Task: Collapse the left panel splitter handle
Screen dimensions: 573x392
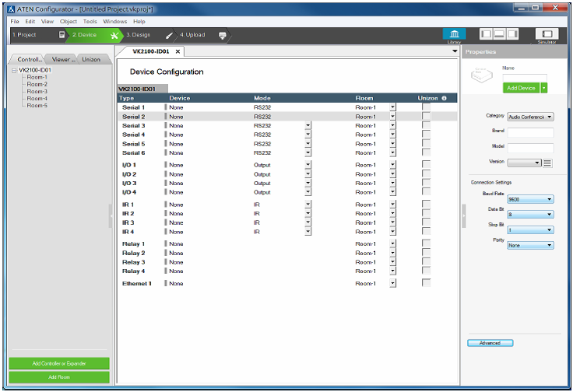Action: click(x=111, y=216)
